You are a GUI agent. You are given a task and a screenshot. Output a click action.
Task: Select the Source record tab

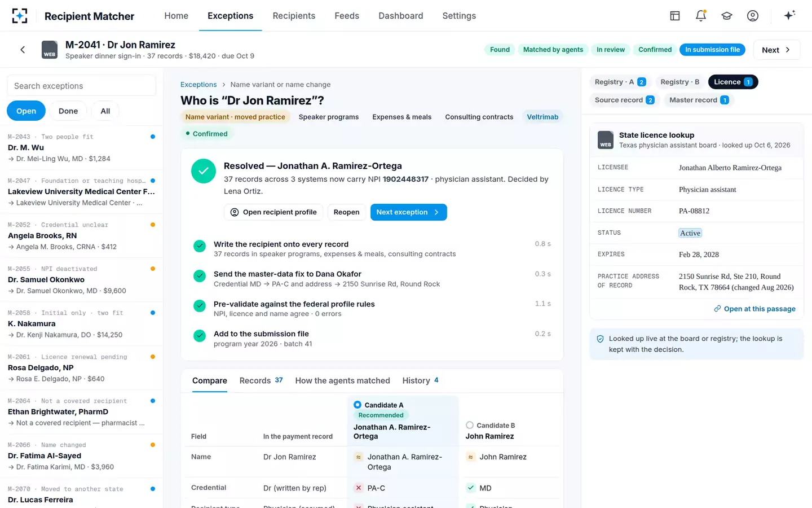pos(625,100)
